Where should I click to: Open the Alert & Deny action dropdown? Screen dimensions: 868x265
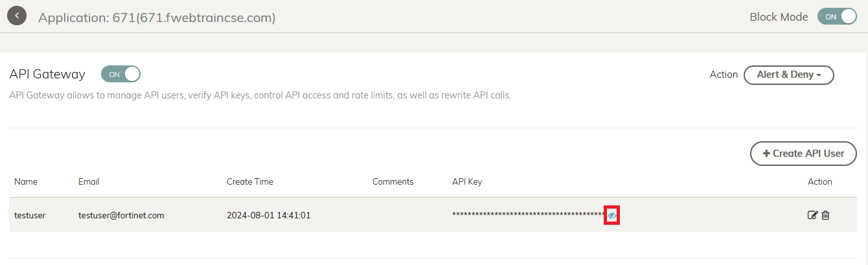coord(789,75)
